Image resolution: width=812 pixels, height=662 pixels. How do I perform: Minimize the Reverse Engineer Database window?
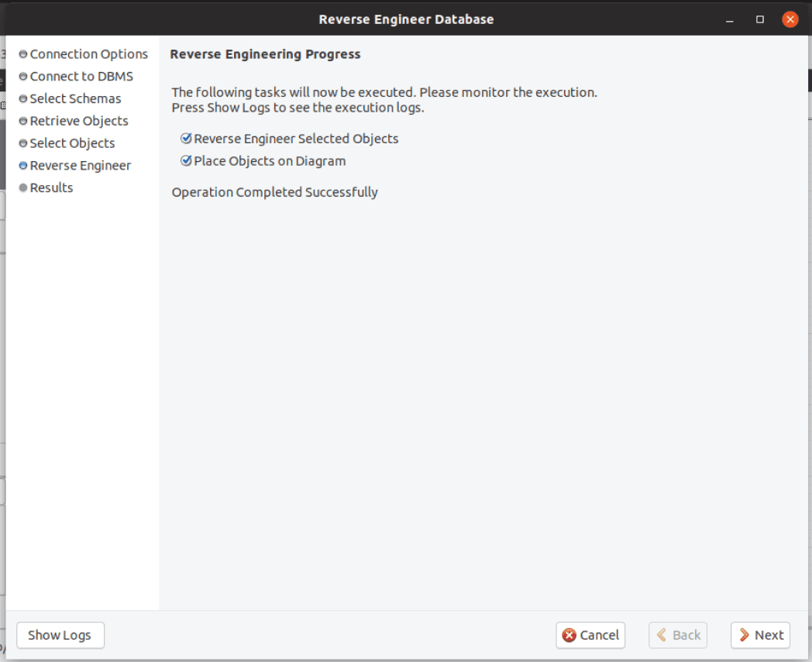coord(730,19)
